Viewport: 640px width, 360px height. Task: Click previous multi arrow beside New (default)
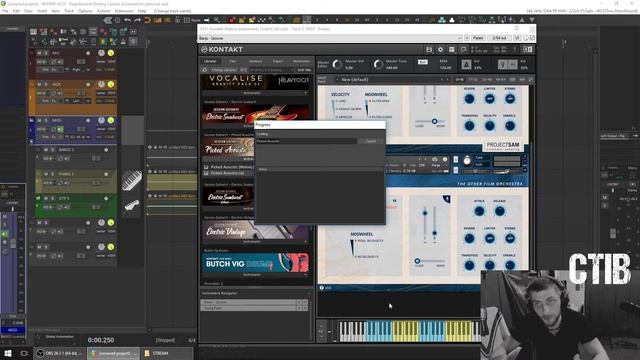pyautogui.click(x=442, y=80)
